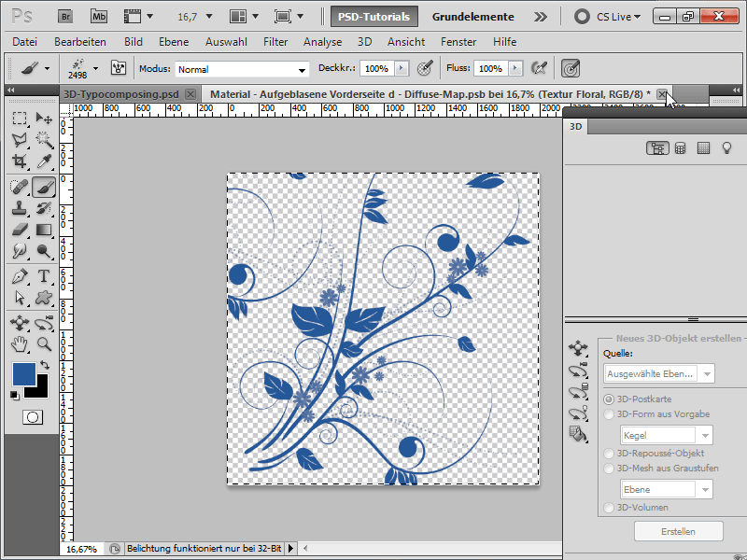Select the Move tool
Screen dimensions: 747x560
(x=44, y=119)
